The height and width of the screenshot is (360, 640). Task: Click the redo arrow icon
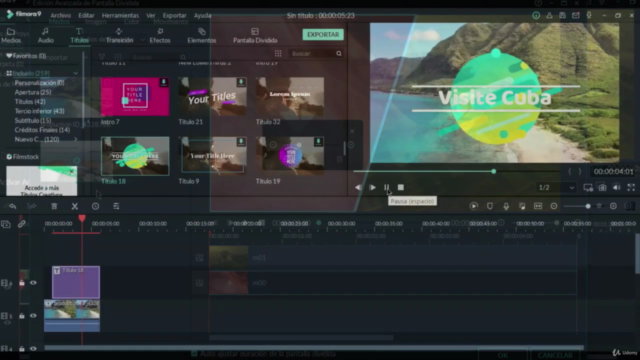point(31,206)
